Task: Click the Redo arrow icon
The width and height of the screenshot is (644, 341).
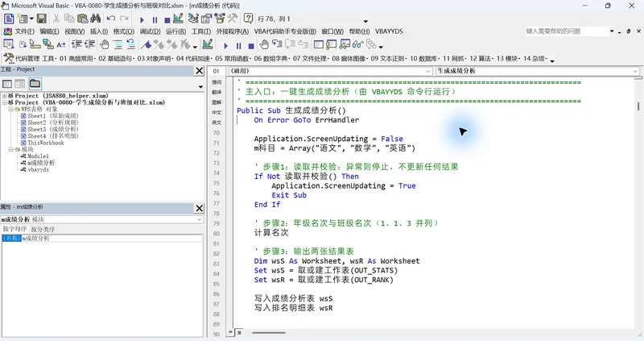Action: coord(124,19)
